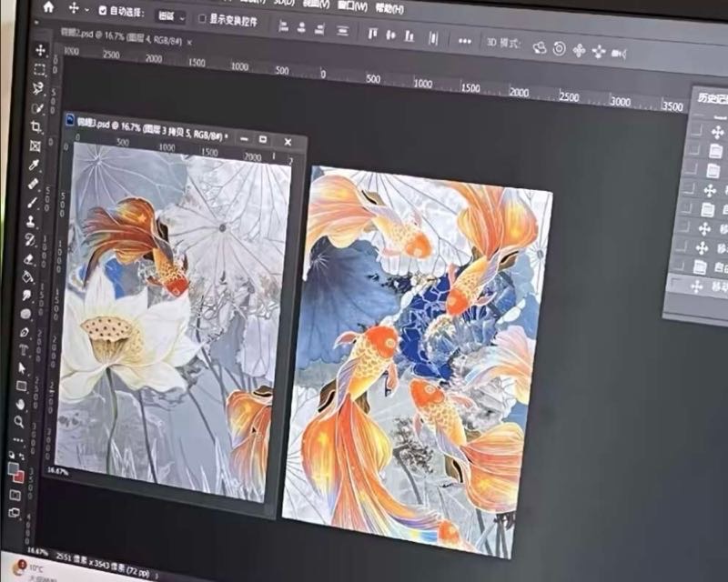The width and height of the screenshot is (728, 582).
Task: Open more align options (three dots)
Action: pyautogui.click(x=464, y=41)
